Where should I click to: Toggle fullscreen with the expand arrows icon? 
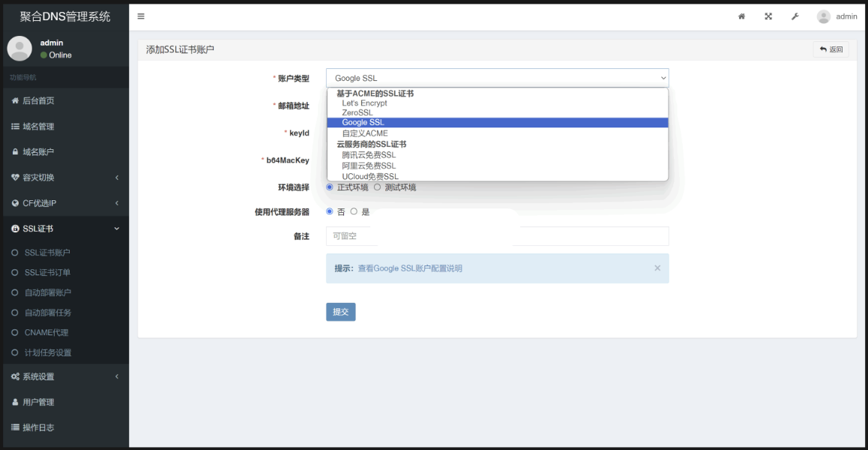(x=768, y=16)
